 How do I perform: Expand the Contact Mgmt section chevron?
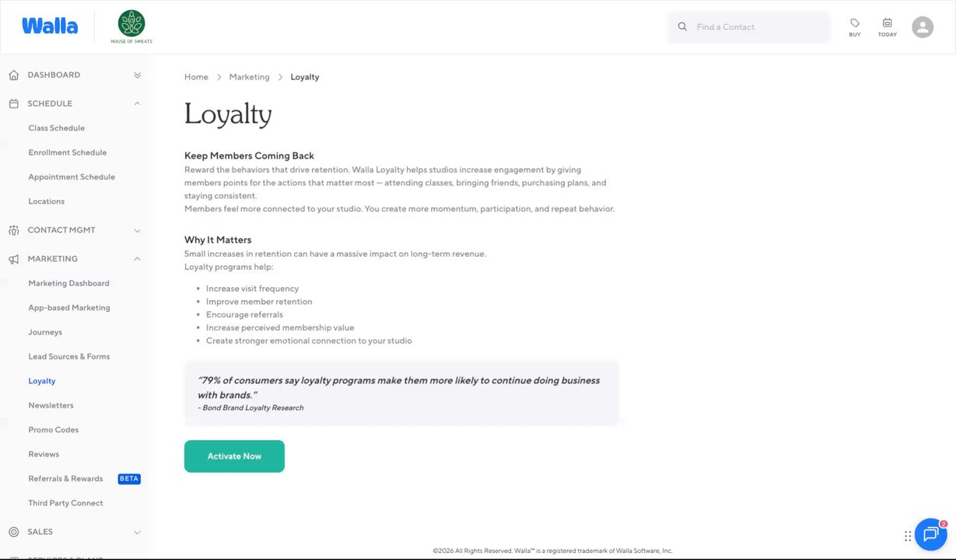[x=137, y=230]
